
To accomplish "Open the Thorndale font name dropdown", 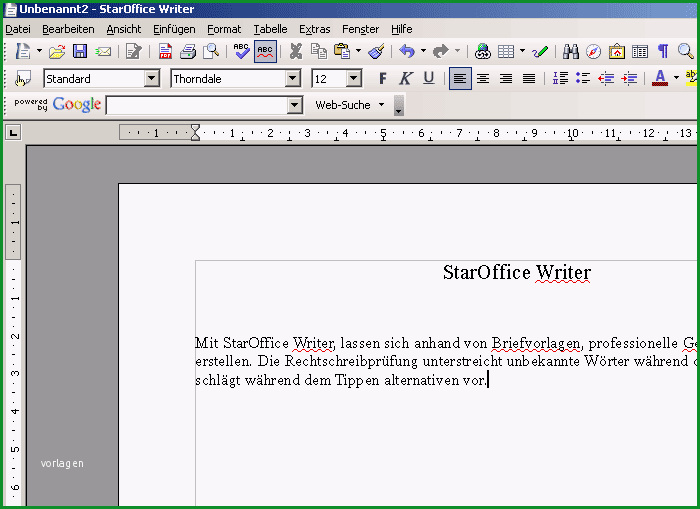I will pos(293,79).
